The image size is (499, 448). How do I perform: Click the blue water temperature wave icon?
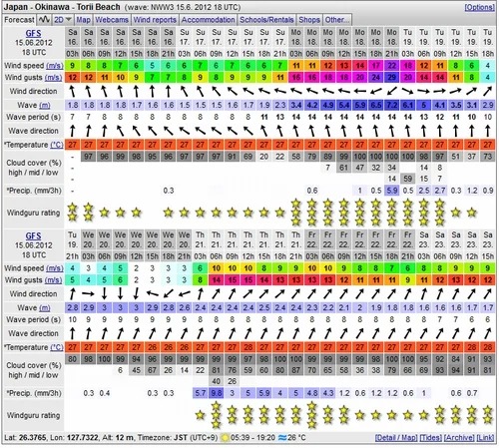pos(282,438)
